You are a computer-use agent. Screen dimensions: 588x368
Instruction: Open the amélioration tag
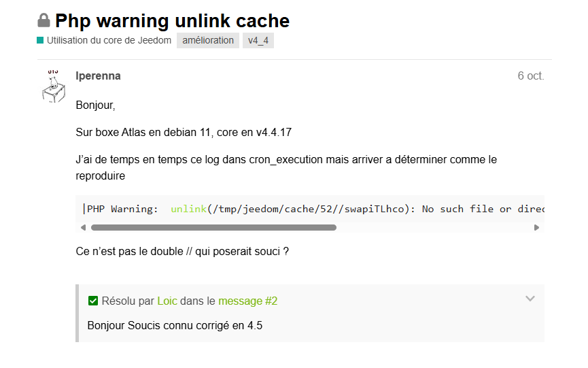click(208, 41)
